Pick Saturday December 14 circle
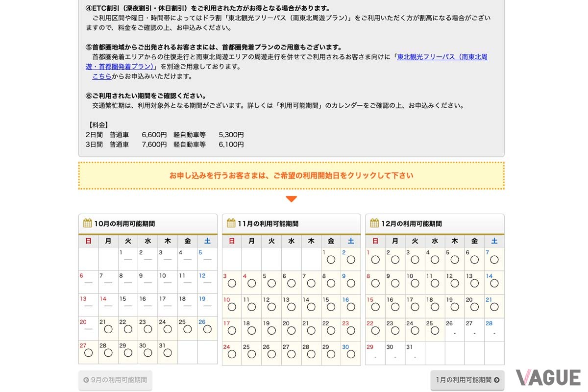Viewport: 588px width, 392px height. (494, 283)
